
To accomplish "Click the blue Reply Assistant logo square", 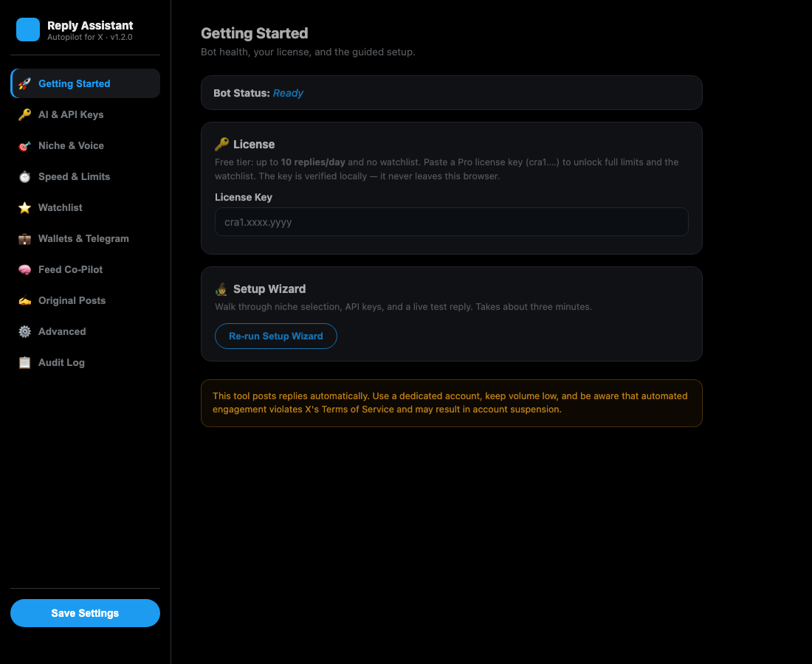I will tap(28, 30).
